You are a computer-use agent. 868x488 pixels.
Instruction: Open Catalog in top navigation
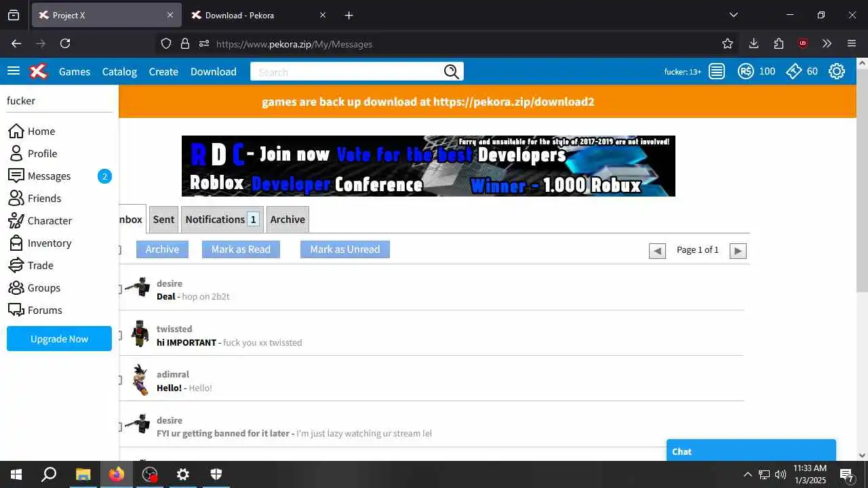click(x=119, y=72)
